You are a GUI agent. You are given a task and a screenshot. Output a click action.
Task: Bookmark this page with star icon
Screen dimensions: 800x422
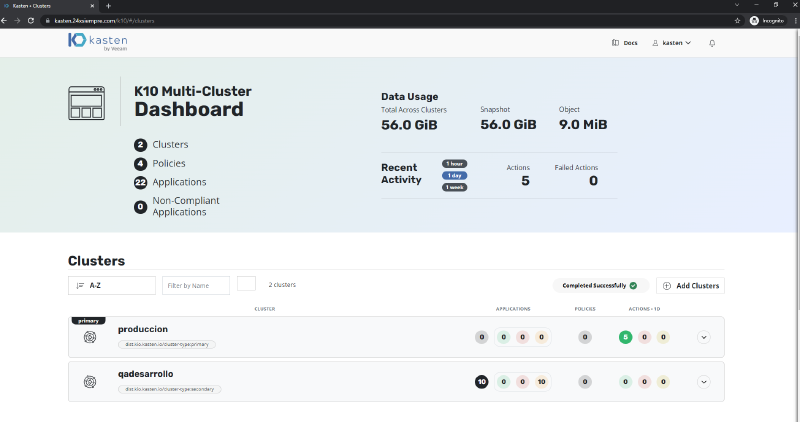coord(737,20)
